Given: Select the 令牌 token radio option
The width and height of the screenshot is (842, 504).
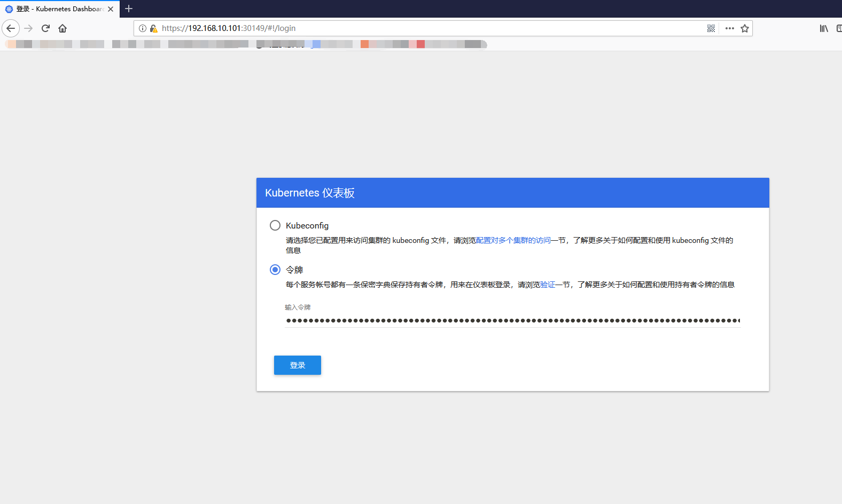Looking at the screenshot, I should (275, 270).
